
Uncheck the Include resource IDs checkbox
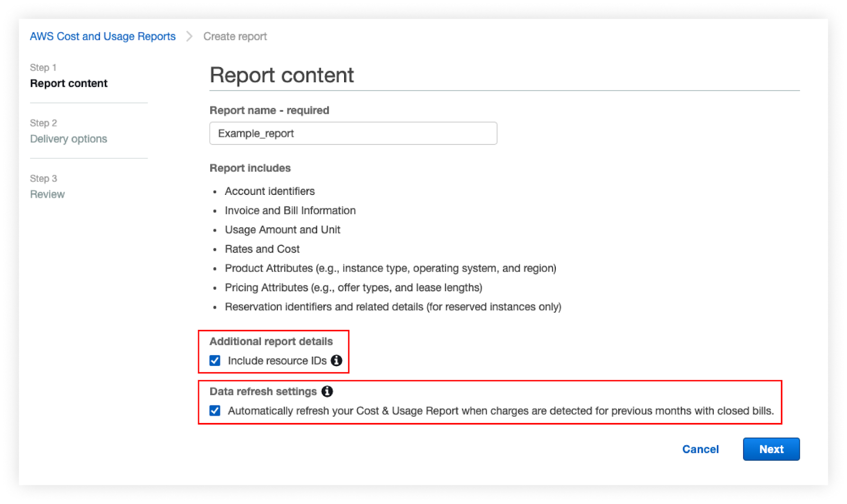click(215, 361)
